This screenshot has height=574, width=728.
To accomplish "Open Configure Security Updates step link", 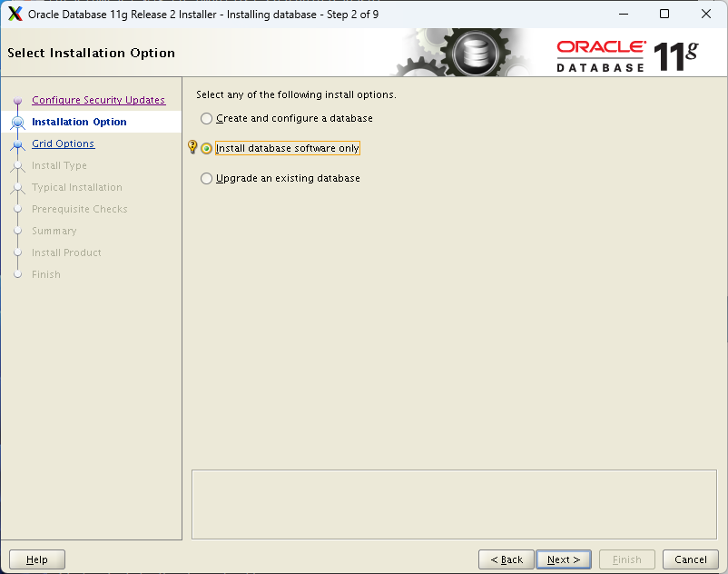I will click(98, 100).
